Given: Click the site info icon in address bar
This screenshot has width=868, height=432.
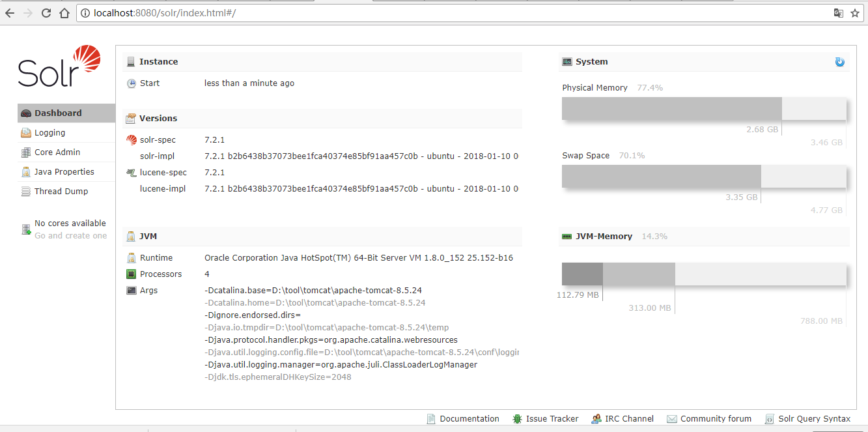Looking at the screenshot, I should [85, 13].
